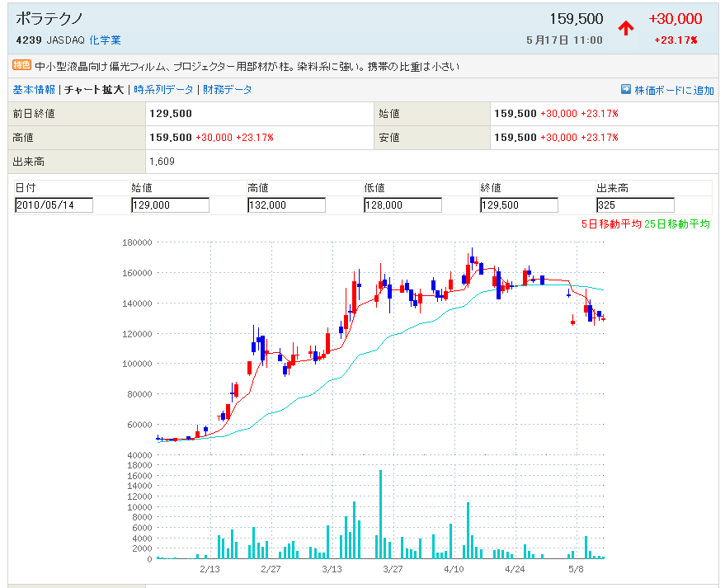Click the green 25日移動平均 legend label
Image resolution: width=725 pixels, height=588 pixels.
coord(679,223)
